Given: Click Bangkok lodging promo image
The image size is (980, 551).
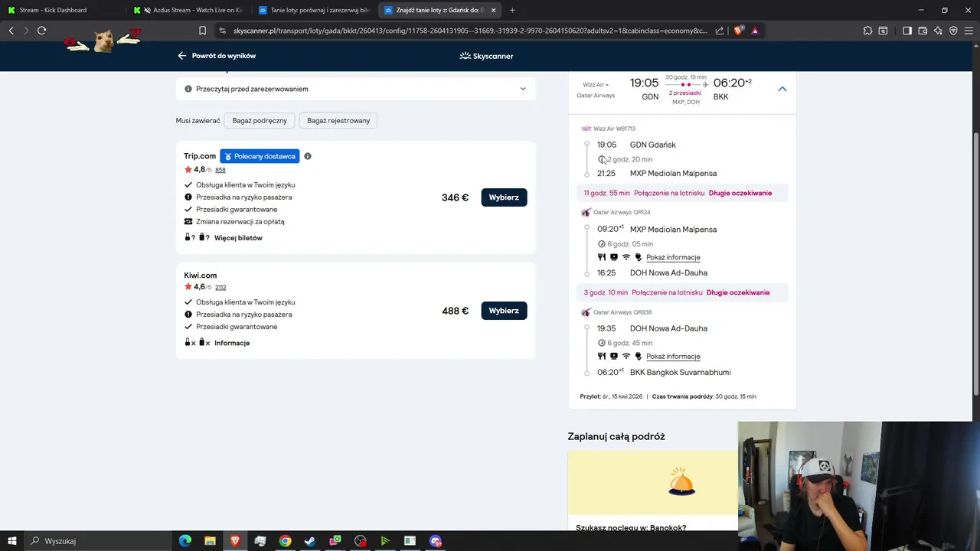Looking at the screenshot, I should click(652, 483).
